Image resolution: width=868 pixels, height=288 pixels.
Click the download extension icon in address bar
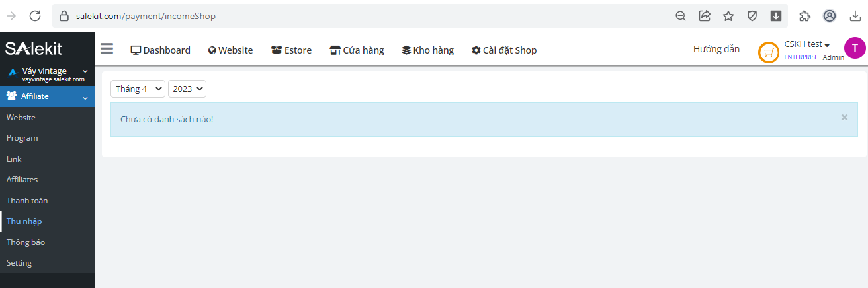pos(776,16)
